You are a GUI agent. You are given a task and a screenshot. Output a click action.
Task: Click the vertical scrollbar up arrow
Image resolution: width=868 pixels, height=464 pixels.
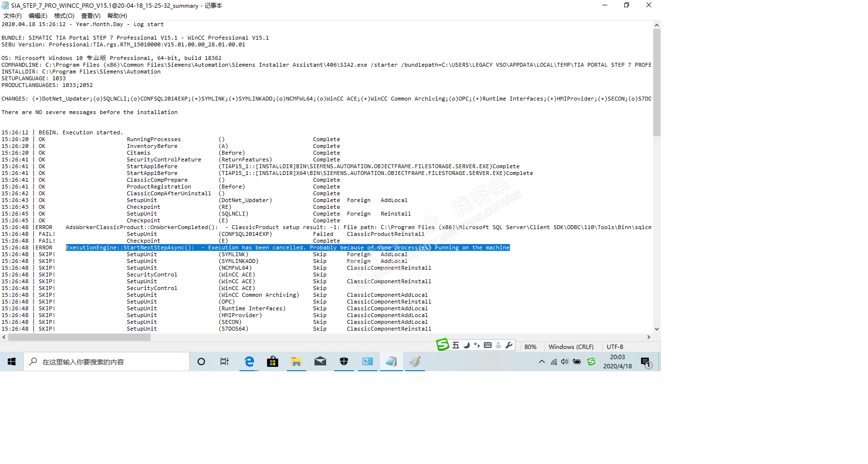tap(657, 25)
